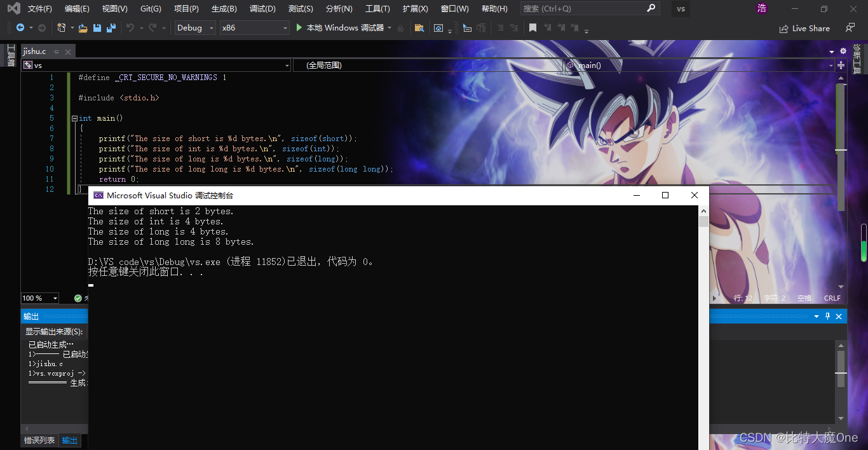Switch to the 输出 bottom tab
This screenshot has width=868, height=450.
click(69, 440)
